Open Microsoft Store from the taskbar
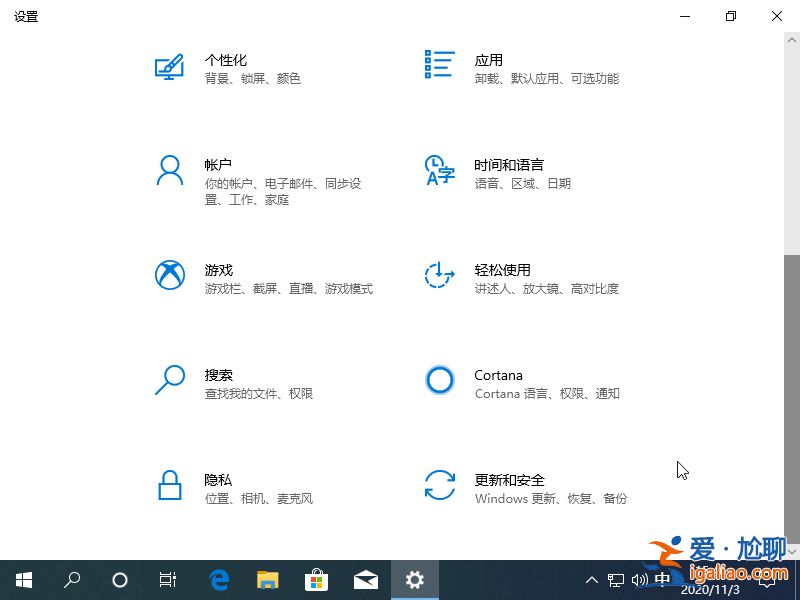Image resolution: width=800 pixels, height=600 pixels. pyautogui.click(x=316, y=580)
